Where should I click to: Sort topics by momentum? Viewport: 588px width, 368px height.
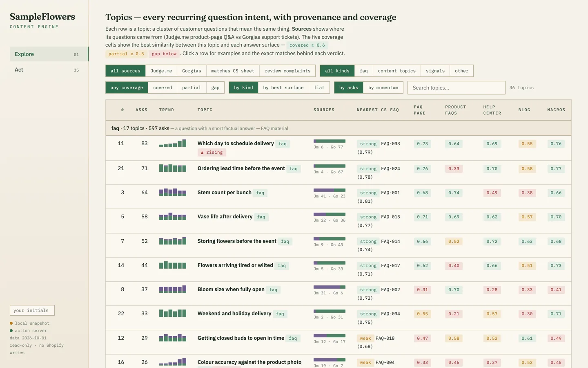(383, 88)
